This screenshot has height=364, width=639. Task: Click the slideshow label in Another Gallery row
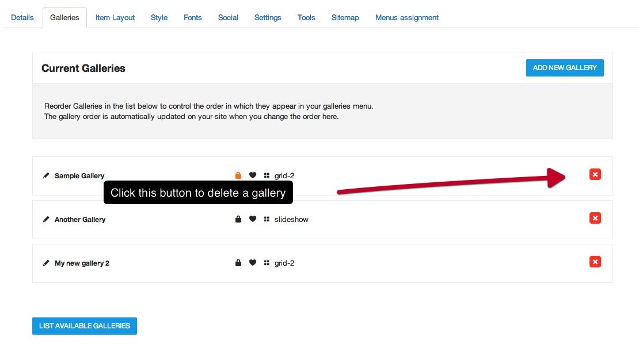[x=291, y=219]
